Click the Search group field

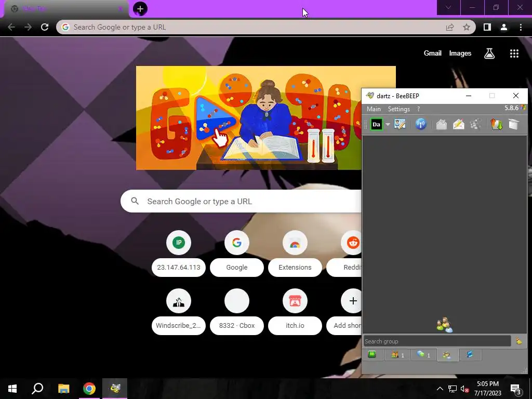pos(437,341)
